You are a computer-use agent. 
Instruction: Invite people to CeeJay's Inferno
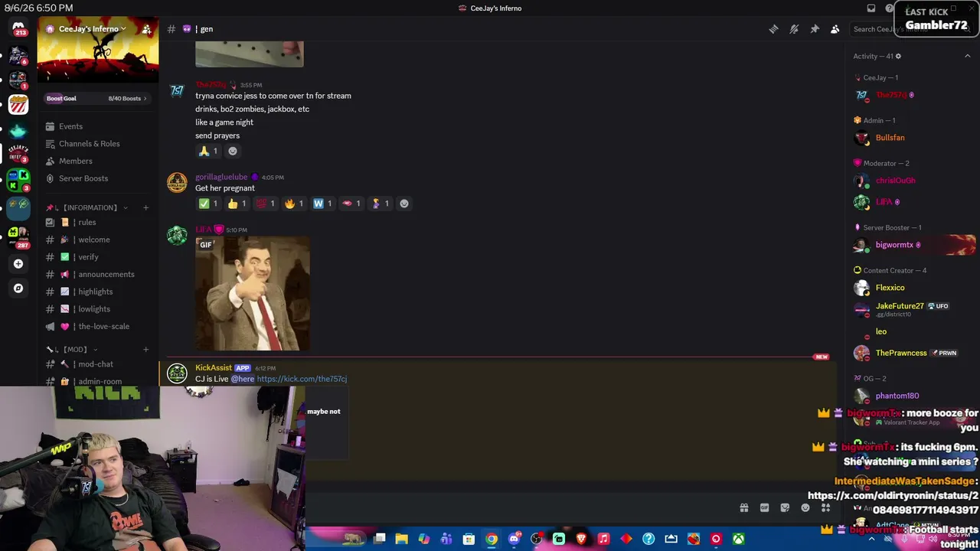(146, 29)
